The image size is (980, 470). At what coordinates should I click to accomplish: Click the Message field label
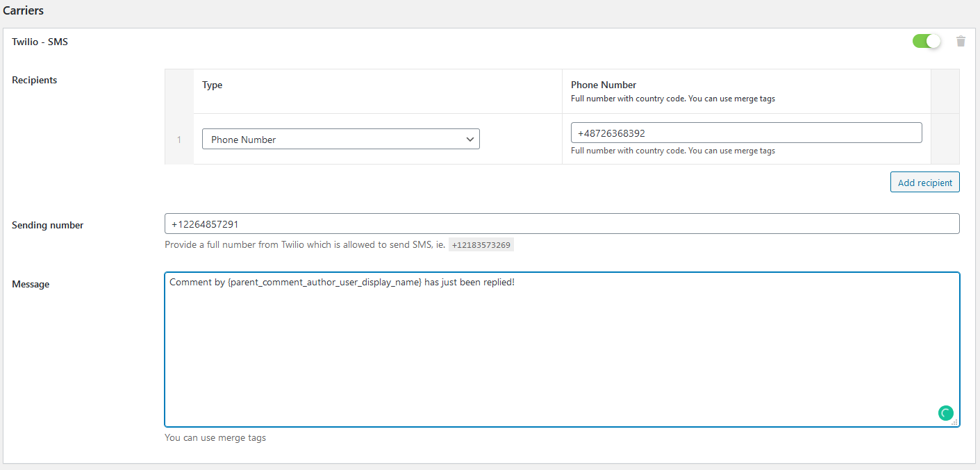pos(31,284)
